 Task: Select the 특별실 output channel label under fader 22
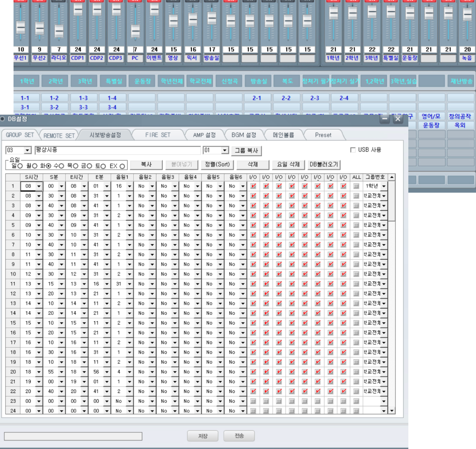[x=391, y=58]
